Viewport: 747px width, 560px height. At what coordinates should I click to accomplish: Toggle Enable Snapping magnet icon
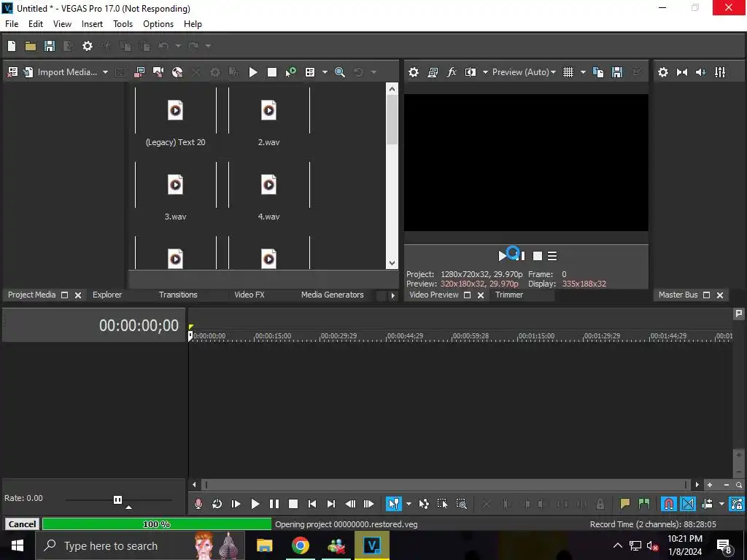pos(669,504)
